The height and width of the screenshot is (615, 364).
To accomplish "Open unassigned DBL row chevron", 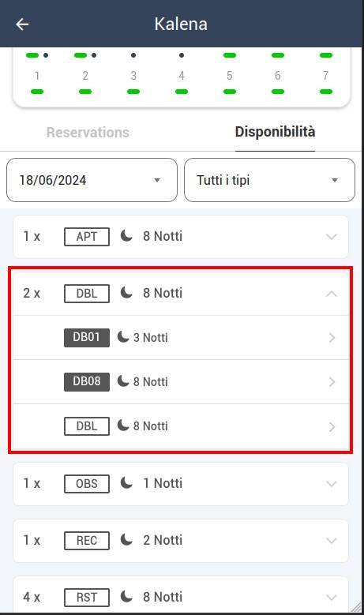I will 332,427.
